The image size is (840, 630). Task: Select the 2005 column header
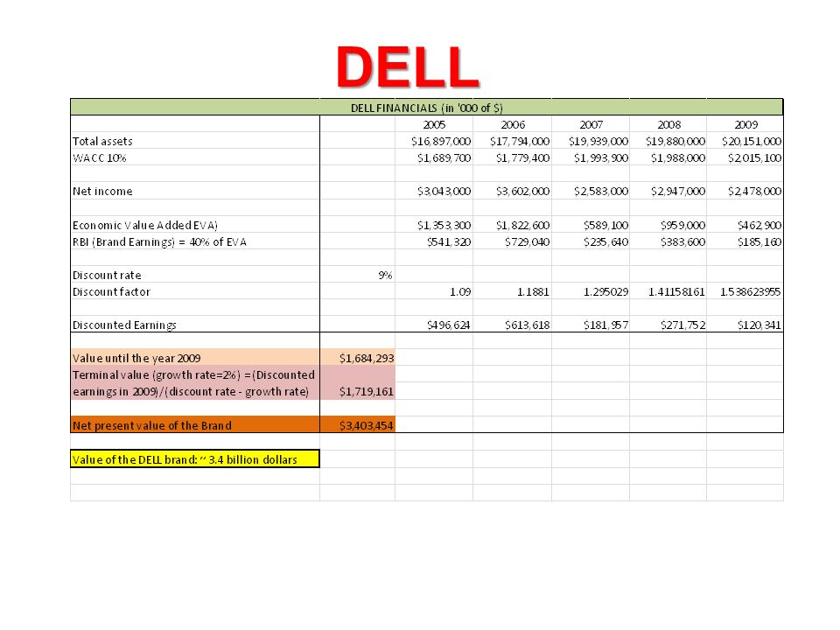(x=434, y=124)
